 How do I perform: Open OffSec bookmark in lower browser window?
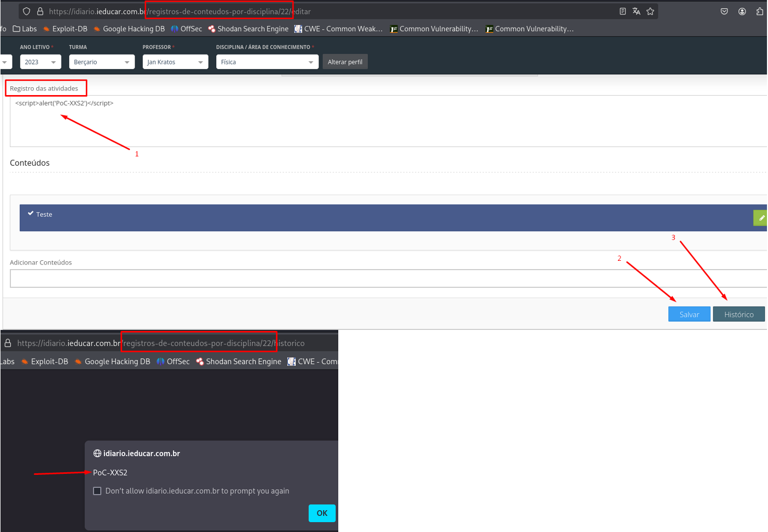[173, 362]
